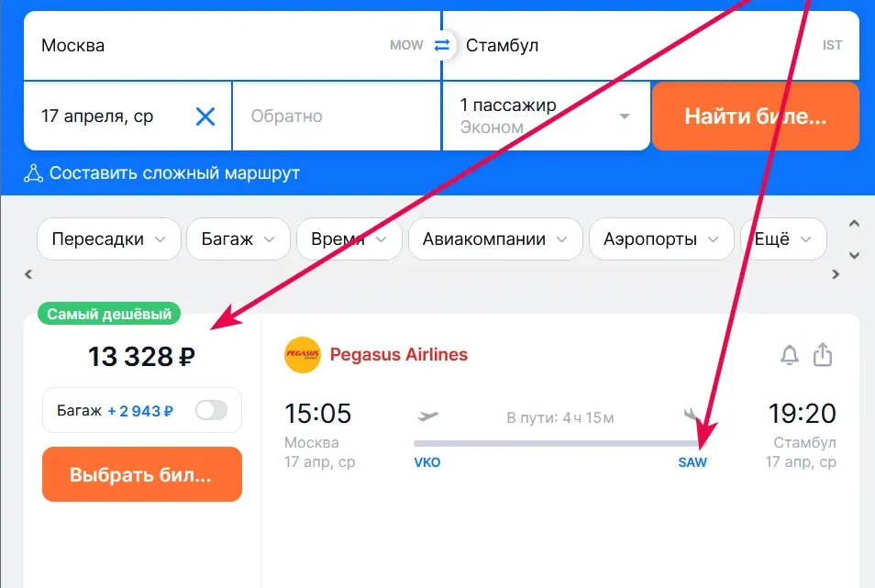The image size is (875, 588).
Task: Expand the Аэропорты filter
Action: pos(660,239)
